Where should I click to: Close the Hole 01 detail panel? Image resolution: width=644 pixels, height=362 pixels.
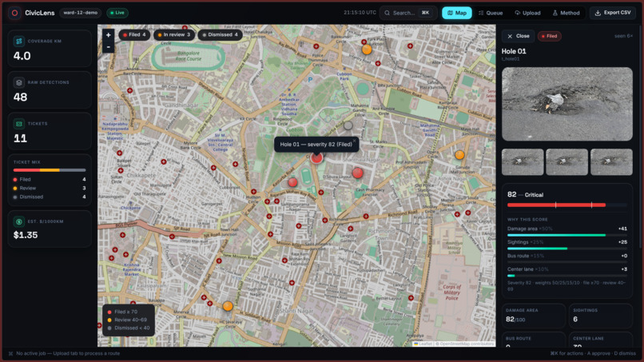pos(518,36)
